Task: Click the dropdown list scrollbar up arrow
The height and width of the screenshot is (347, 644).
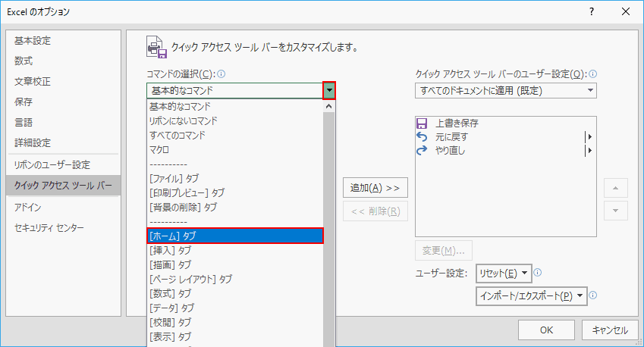Action: click(329, 106)
